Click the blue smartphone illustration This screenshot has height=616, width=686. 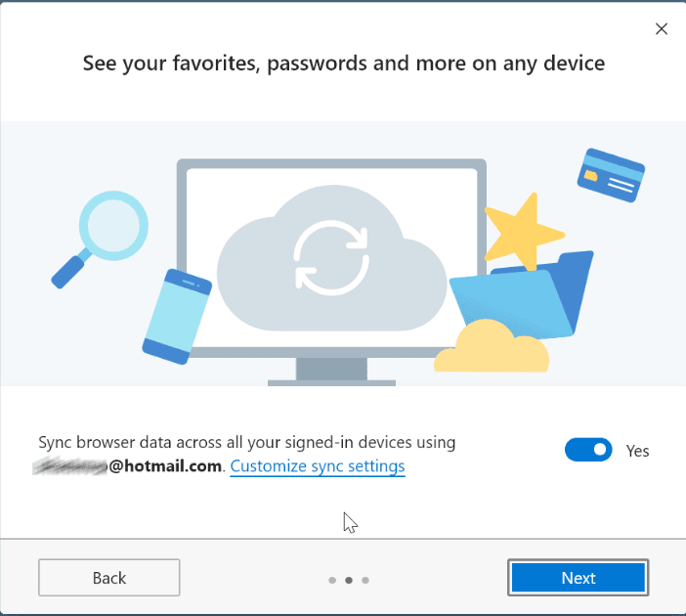pyautogui.click(x=177, y=316)
